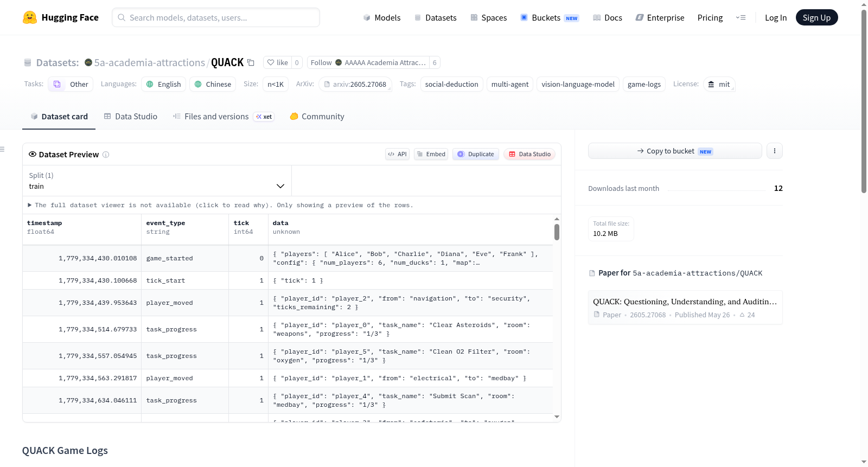Click the Duplicate button

pos(476,154)
